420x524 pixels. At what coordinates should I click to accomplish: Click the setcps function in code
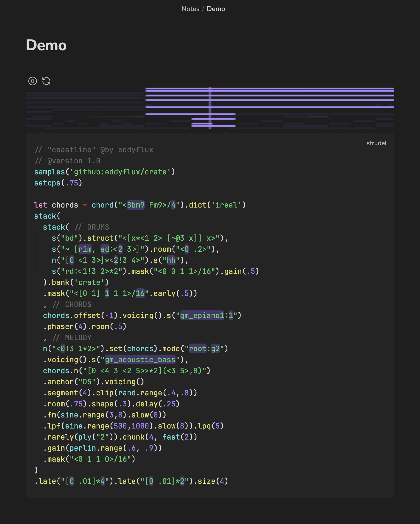pyautogui.click(x=47, y=183)
